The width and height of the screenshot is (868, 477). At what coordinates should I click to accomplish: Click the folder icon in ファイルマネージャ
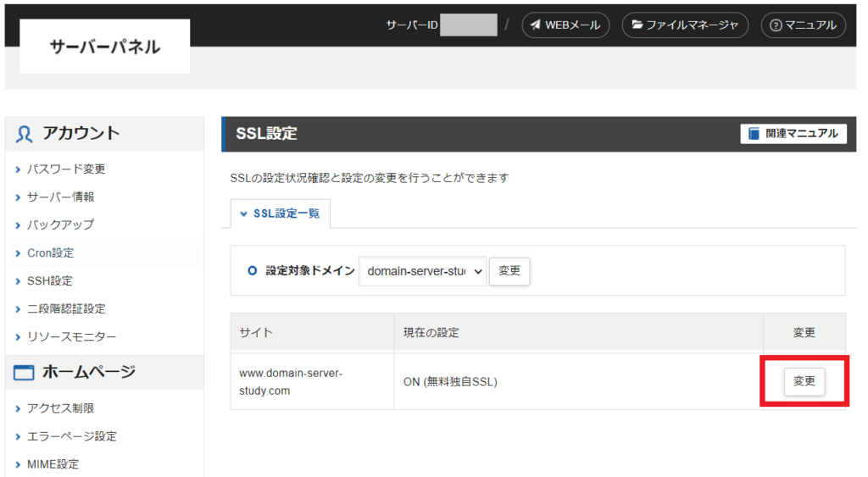pyautogui.click(x=637, y=25)
